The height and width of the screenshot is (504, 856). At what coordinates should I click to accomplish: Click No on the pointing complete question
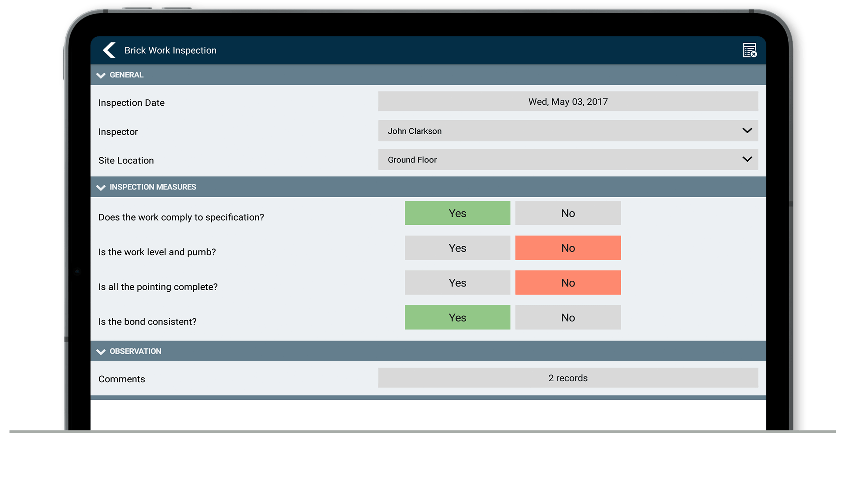pyautogui.click(x=568, y=282)
